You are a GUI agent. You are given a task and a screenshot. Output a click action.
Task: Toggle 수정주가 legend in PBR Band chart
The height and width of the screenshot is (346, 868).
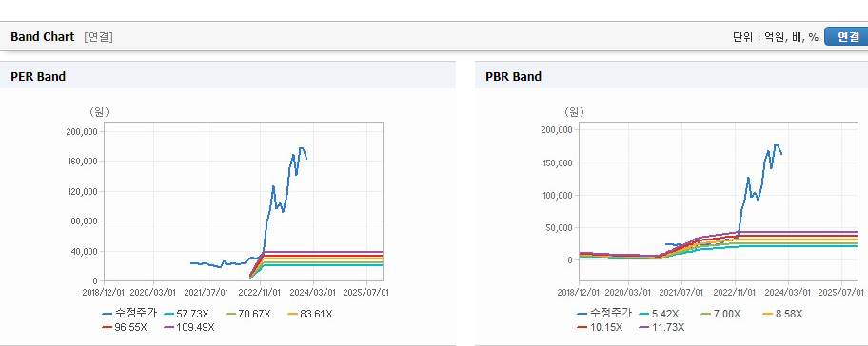[x=604, y=314]
